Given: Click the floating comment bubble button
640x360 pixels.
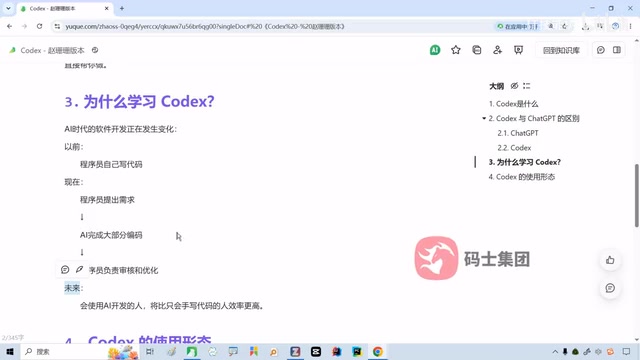Looking at the screenshot, I should coord(610,288).
